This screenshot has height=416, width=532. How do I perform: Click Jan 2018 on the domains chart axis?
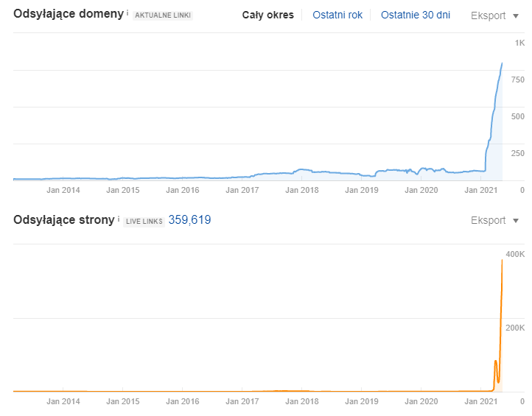tap(301, 190)
